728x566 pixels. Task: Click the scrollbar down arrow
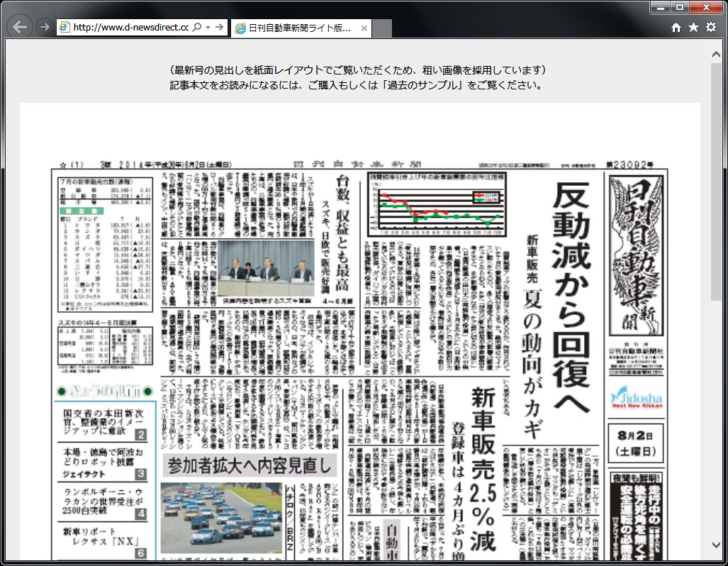point(717,545)
